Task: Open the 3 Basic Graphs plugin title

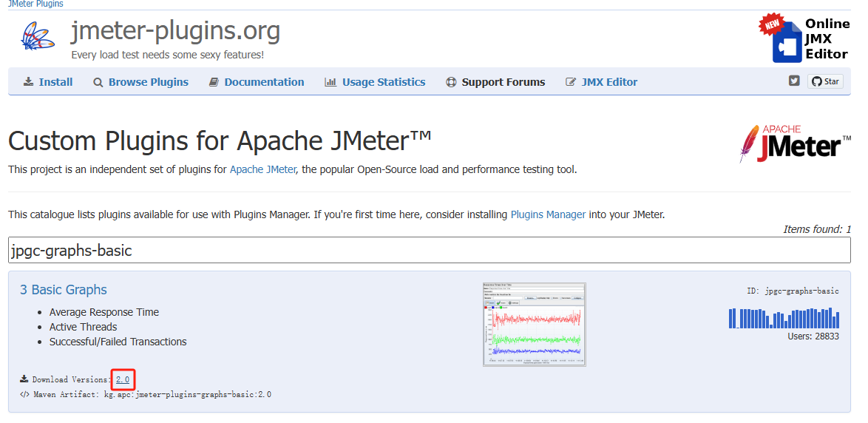Action: click(64, 290)
